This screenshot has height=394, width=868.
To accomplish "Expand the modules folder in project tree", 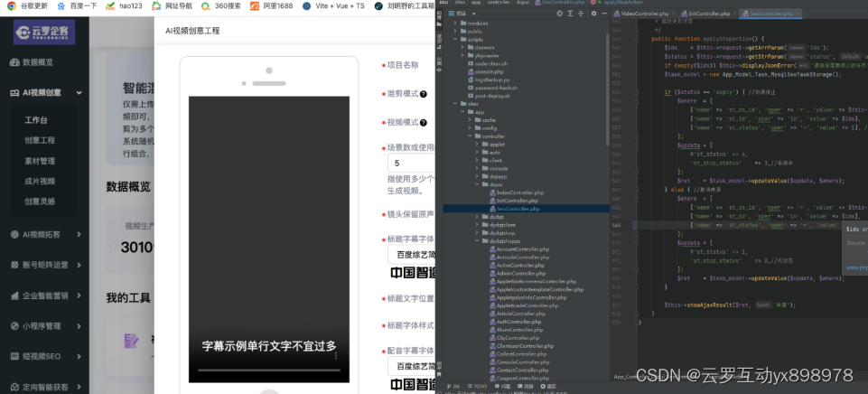I will point(455,23).
